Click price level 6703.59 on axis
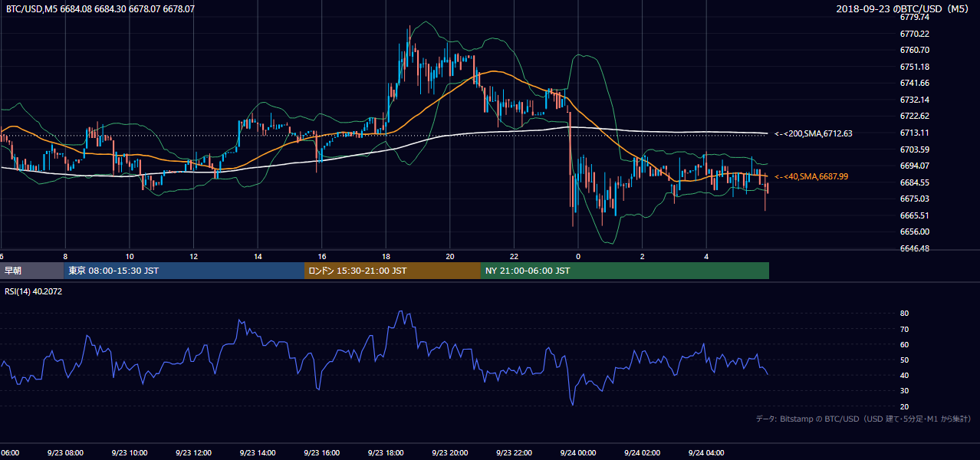This screenshot has height=460, width=980. (914, 149)
